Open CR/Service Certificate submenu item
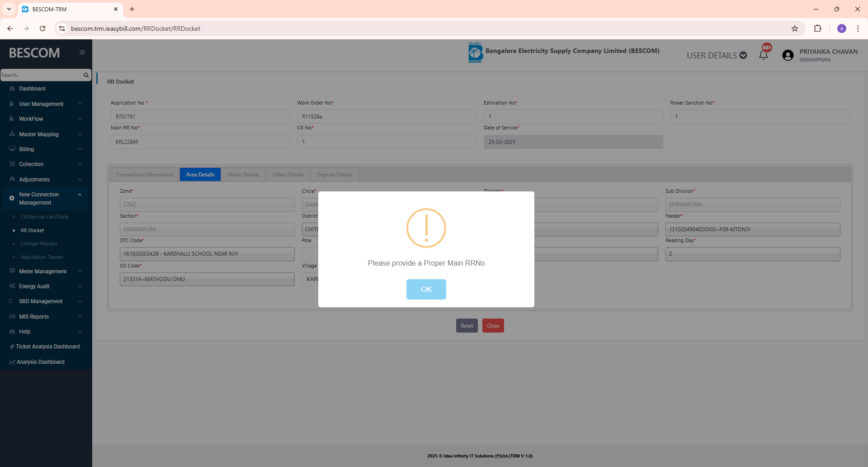Image resolution: width=868 pixels, height=467 pixels. [45, 217]
